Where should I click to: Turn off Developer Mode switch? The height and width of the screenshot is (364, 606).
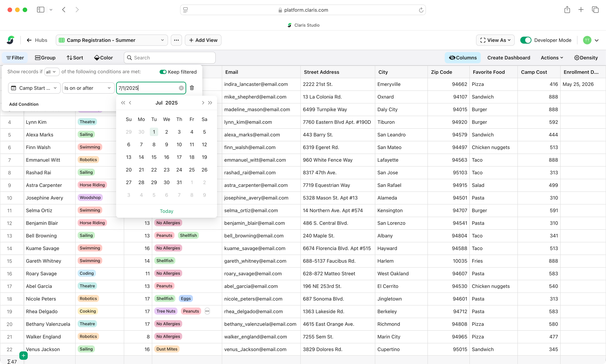(526, 40)
